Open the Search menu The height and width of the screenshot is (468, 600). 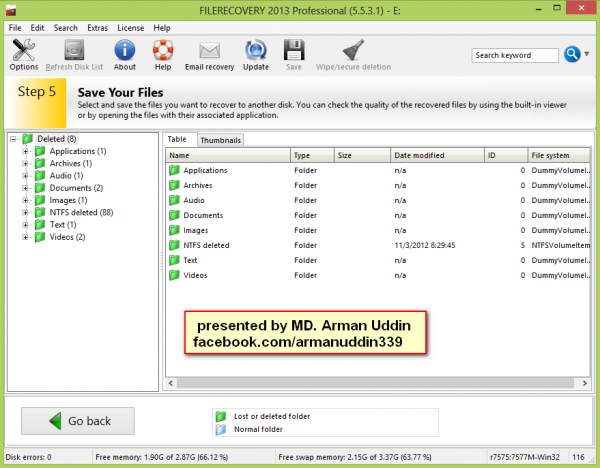coord(65,28)
